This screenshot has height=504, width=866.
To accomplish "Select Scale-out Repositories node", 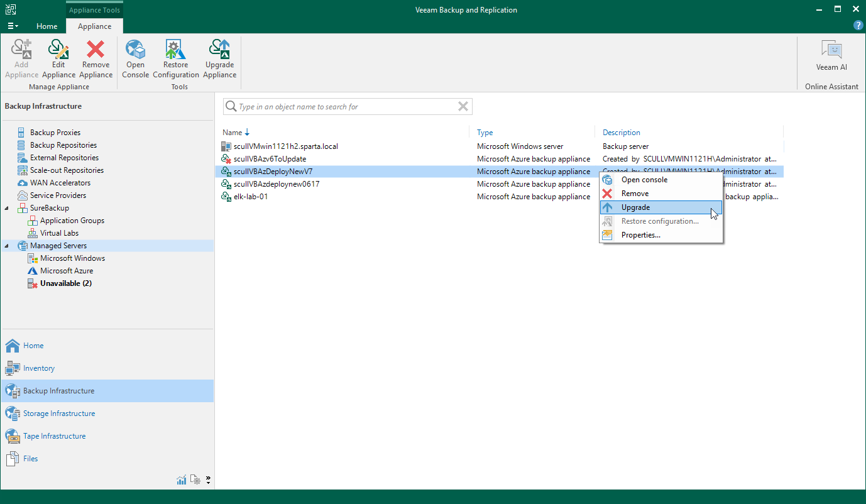I will point(67,170).
